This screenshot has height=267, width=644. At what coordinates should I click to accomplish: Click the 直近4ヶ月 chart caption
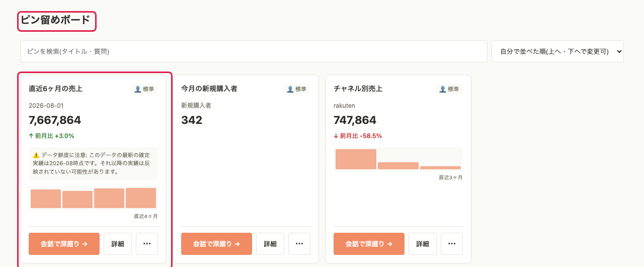[x=146, y=216]
